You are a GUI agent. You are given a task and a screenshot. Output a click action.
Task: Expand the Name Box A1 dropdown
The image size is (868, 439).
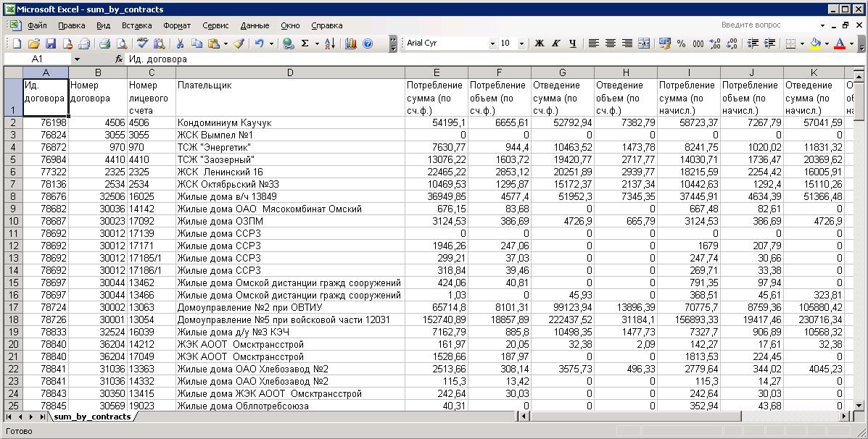tap(77, 59)
